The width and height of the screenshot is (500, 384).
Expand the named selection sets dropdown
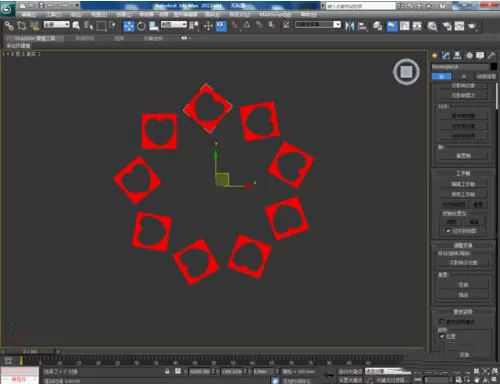[318, 24]
